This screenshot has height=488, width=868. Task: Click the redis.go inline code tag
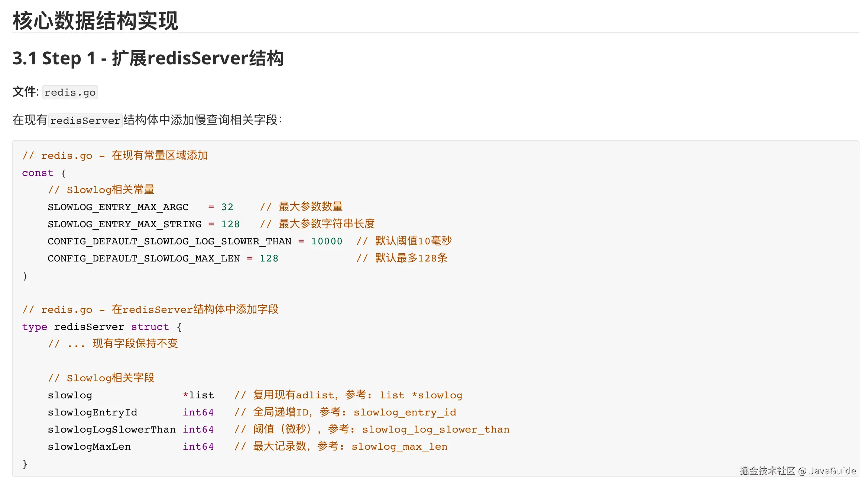(x=70, y=92)
